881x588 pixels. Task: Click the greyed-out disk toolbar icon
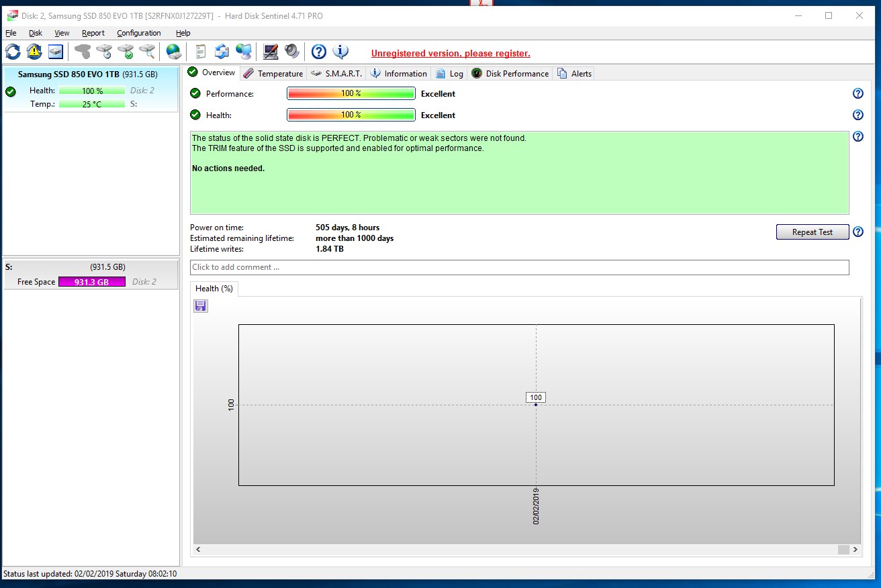[x=83, y=51]
